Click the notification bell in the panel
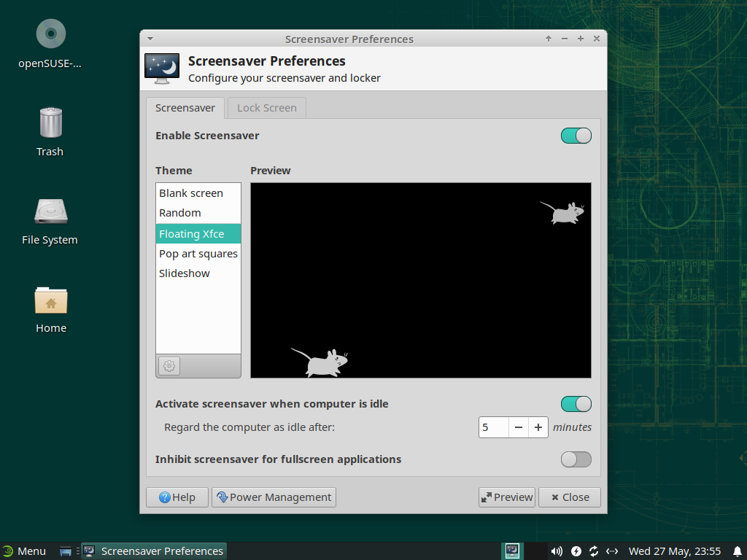Viewport: 747px width, 560px height. click(737, 551)
